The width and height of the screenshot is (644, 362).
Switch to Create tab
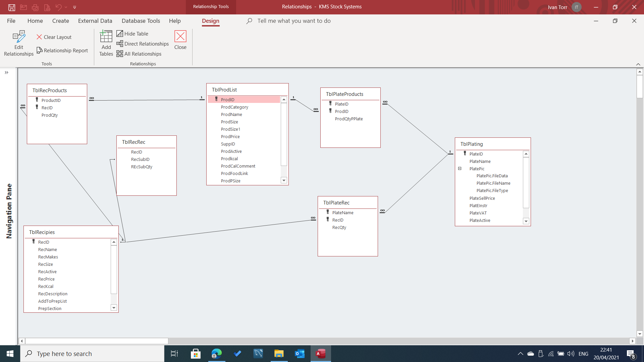pos(61,21)
